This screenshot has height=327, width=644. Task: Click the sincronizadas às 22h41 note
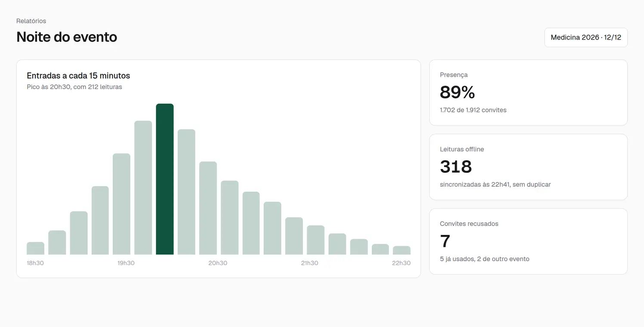(x=496, y=185)
